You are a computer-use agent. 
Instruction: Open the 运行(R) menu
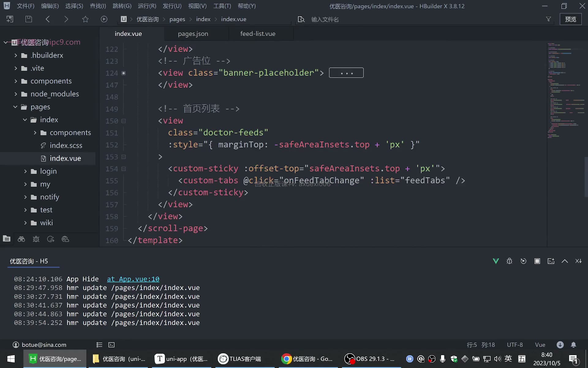(x=147, y=6)
